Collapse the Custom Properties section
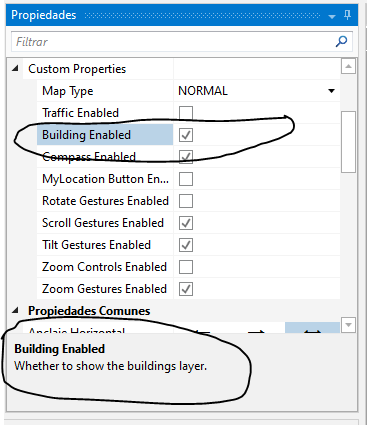This screenshot has width=367, height=425. tap(15, 69)
